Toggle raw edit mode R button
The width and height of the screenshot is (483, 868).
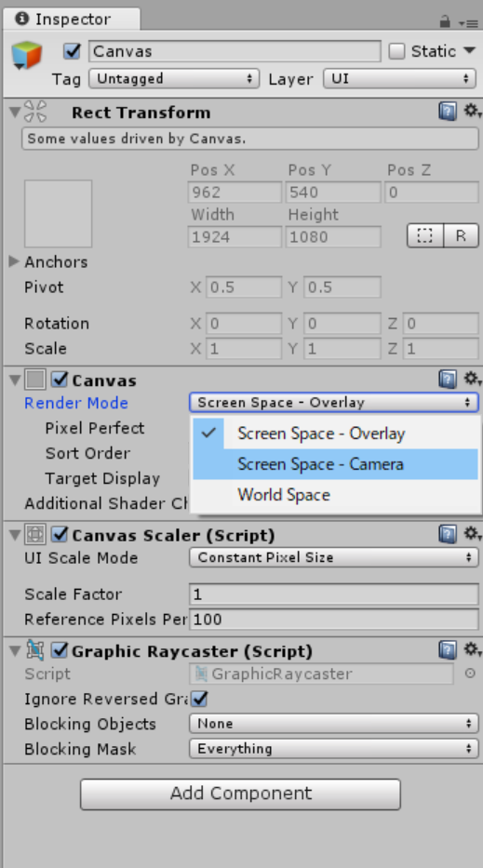pos(461,235)
